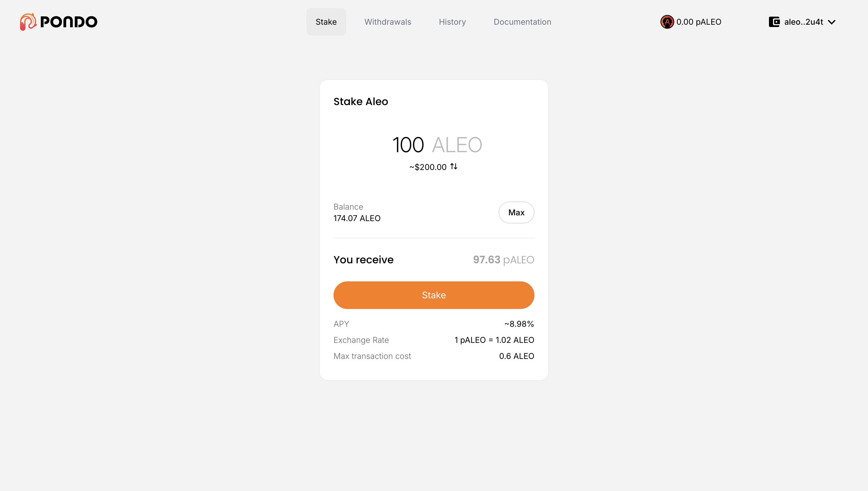Viewport: 868px width, 491px height.
Task: Click the 0.00 pALEO balance text
Action: pyautogui.click(x=698, y=22)
